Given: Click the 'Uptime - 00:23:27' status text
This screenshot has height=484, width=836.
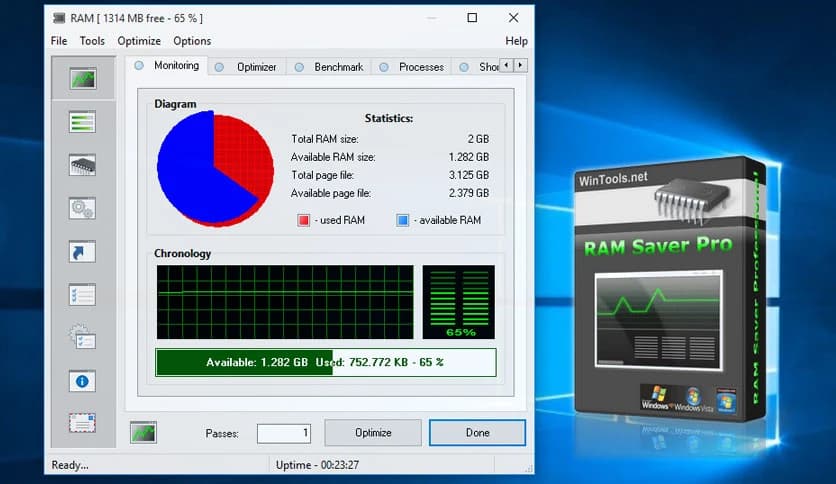Looking at the screenshot, I should pos(317,465).
